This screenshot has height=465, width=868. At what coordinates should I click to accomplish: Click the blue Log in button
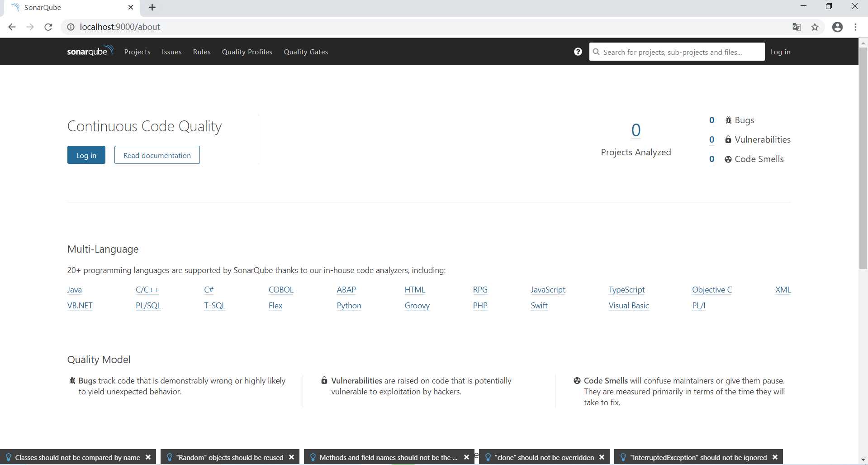pyautogui.click(x=86, y=155)
